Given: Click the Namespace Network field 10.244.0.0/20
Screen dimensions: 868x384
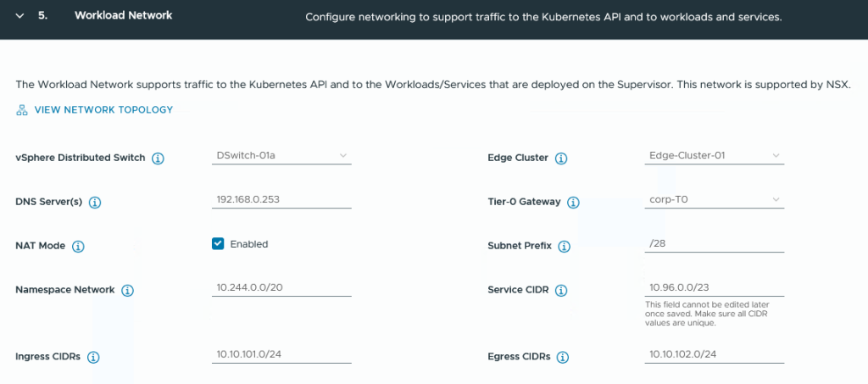Looking at the screenshot, I should point(281,287).
